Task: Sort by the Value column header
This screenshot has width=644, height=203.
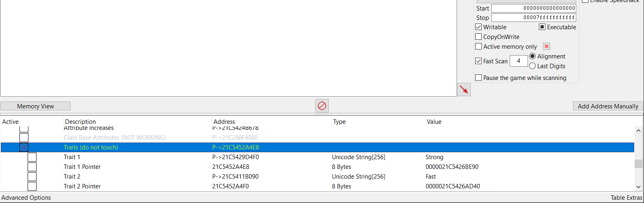Action: point(434,122)
